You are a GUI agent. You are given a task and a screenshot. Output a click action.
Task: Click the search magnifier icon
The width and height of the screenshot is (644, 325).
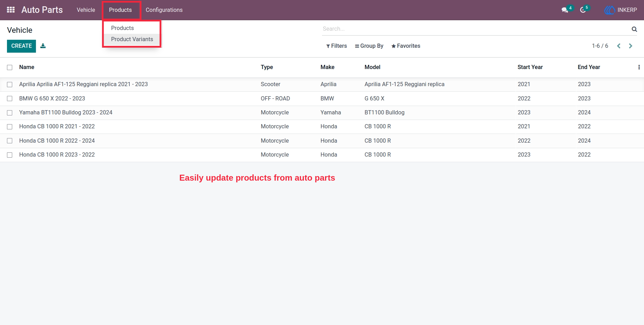(634, 29)
